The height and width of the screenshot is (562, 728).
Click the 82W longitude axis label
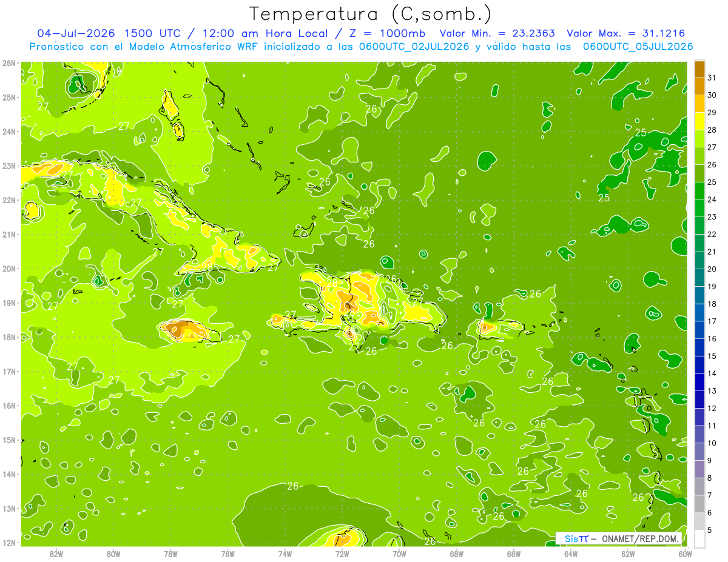[56, 554]
